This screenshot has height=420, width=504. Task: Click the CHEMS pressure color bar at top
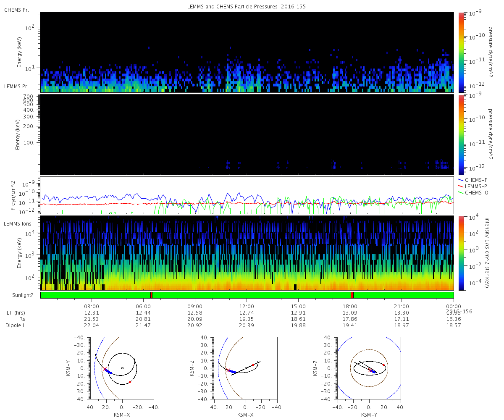[462, 52]
